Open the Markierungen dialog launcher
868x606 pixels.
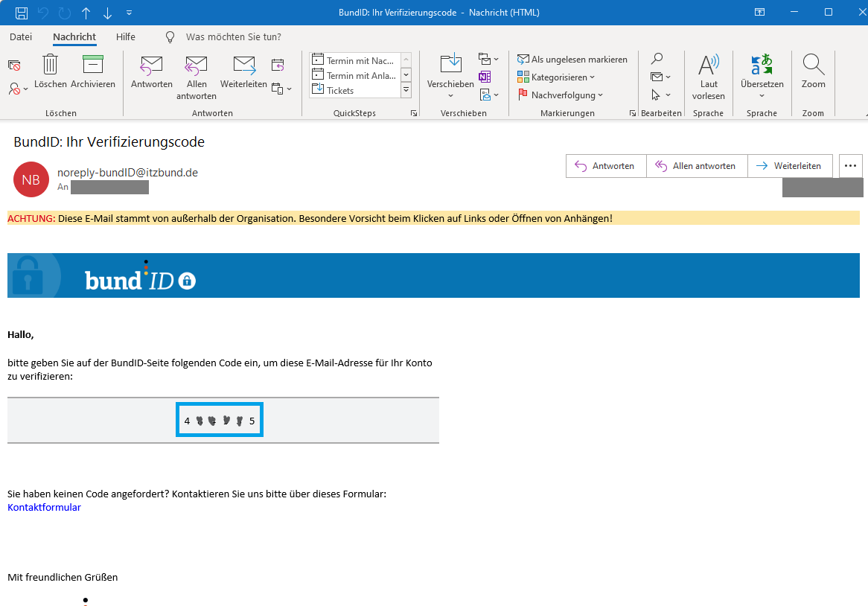pos(633,113)
